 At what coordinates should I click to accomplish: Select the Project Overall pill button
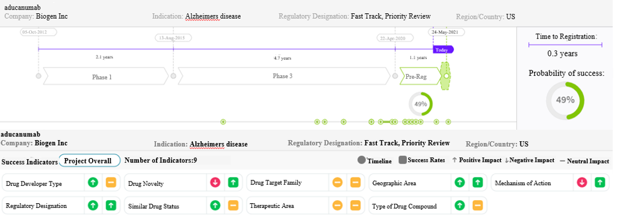(x=90, y=161)
